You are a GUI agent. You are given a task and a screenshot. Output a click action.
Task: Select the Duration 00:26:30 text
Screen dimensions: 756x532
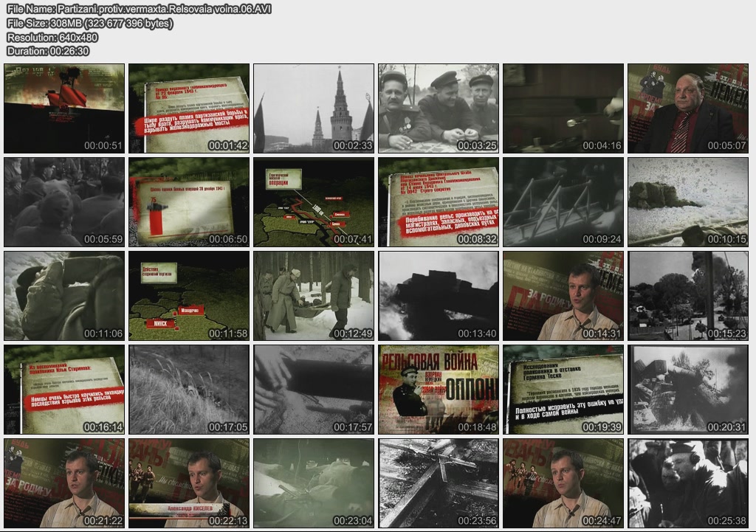pyautogui.click(x=48, y=52)
